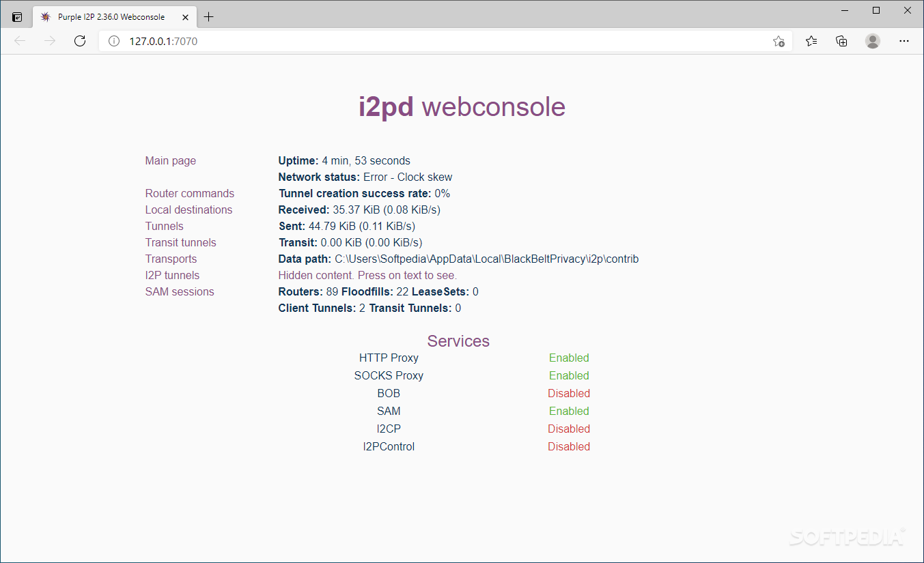Reveal Hidden content text
This screenshot has width=924, height=563.
tap(367, 276)
